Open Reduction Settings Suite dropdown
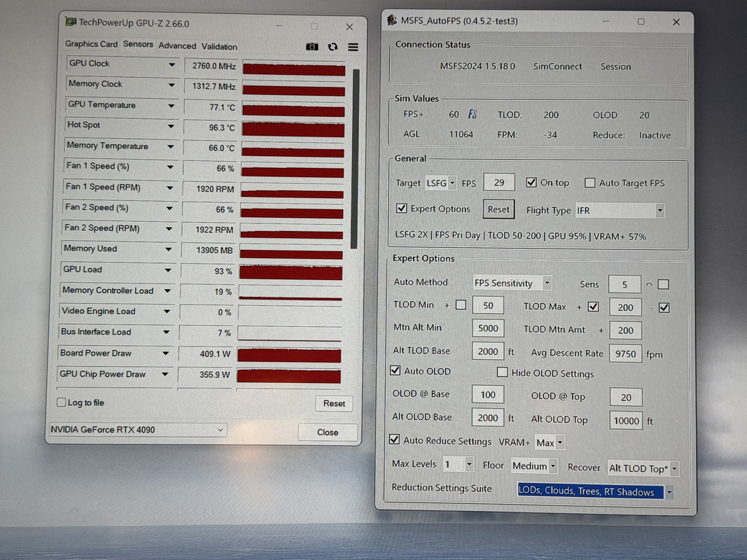The image size is (747, 560). (x=596, y=491)
